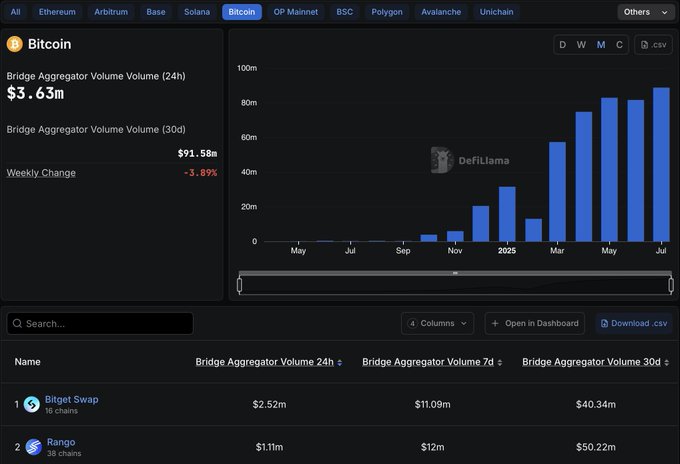
Task: Click Rango 30d value $50.22m
Action: point(595,447)
